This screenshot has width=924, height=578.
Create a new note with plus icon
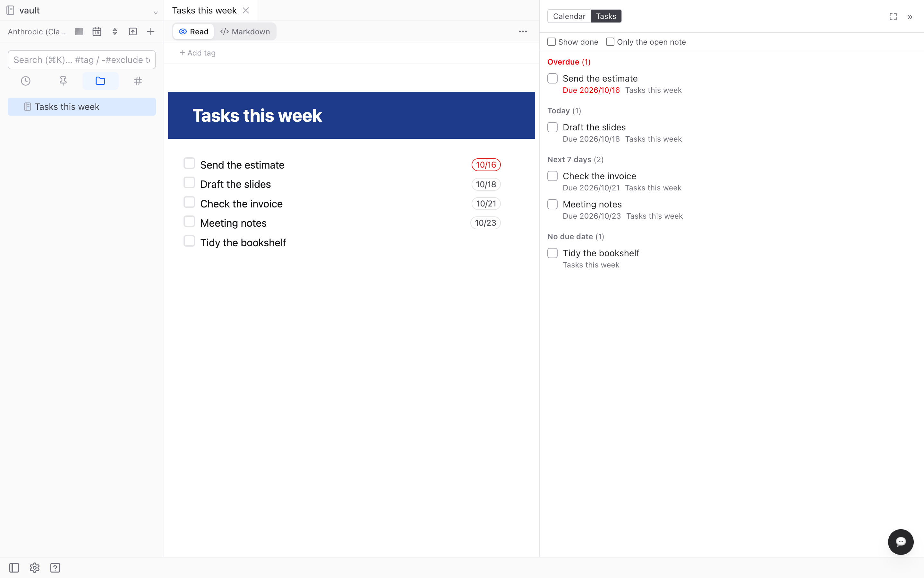pyautogui.click(x=151, y=32)
